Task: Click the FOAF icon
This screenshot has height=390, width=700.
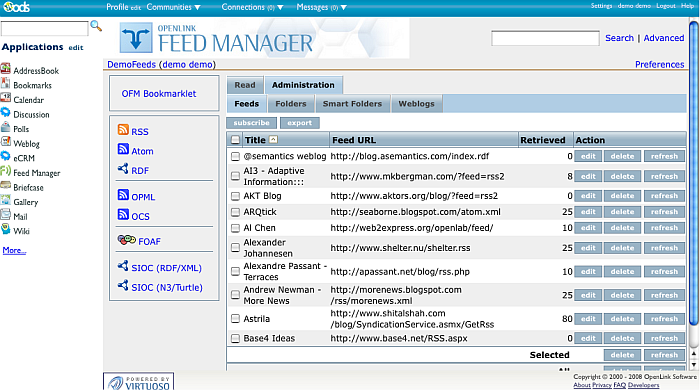Action: click(x=126, y=240)
